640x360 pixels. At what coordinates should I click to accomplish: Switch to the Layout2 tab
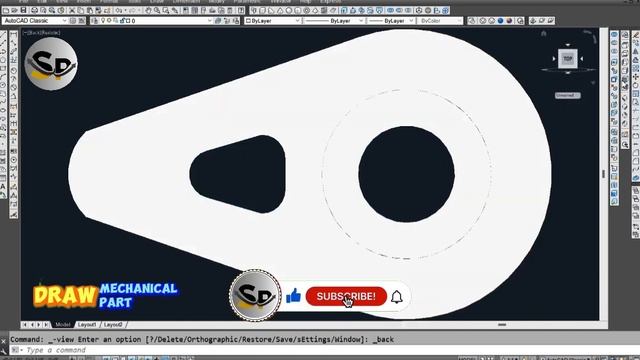[113, 325]
